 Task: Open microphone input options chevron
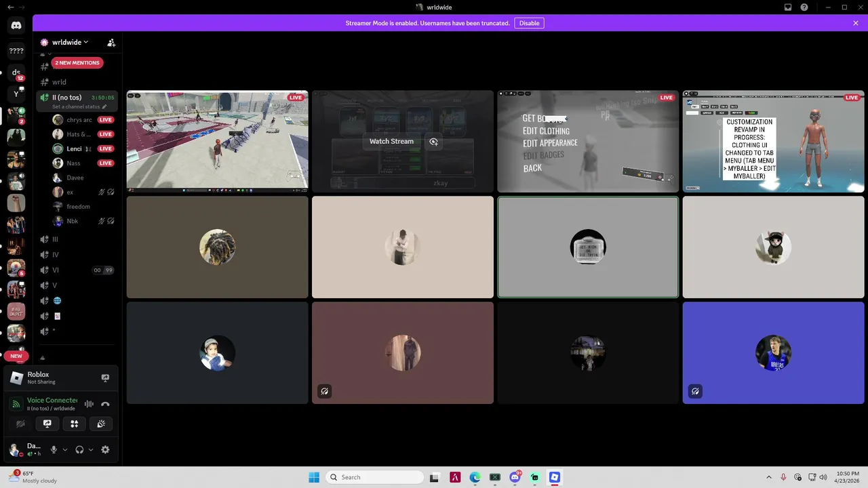[65, 449]
